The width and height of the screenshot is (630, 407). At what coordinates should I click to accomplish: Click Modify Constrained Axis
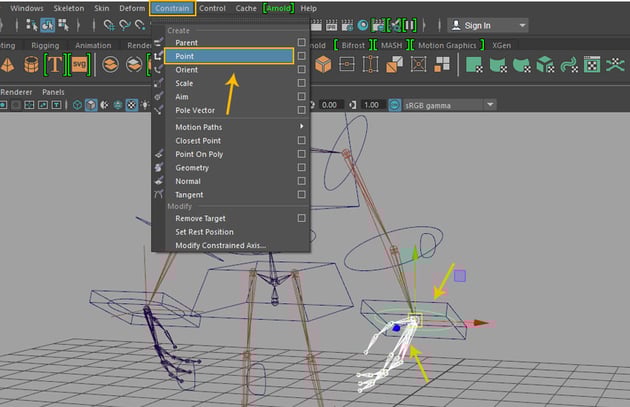point(222,246)
